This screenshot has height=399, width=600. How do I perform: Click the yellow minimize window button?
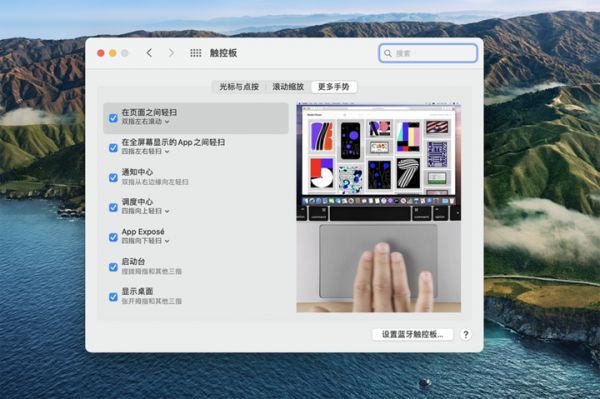112,53
